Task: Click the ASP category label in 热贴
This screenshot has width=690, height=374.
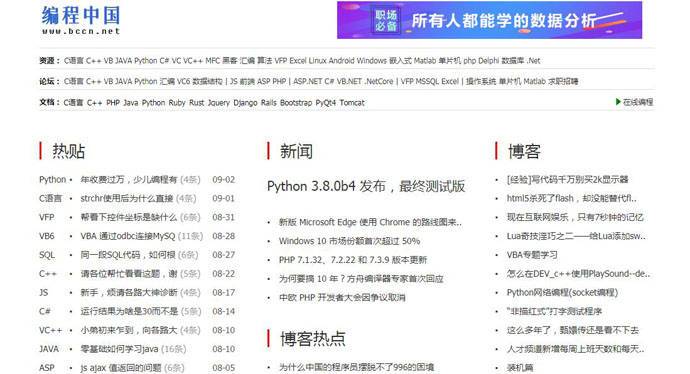Action: (x=47, y=368)
